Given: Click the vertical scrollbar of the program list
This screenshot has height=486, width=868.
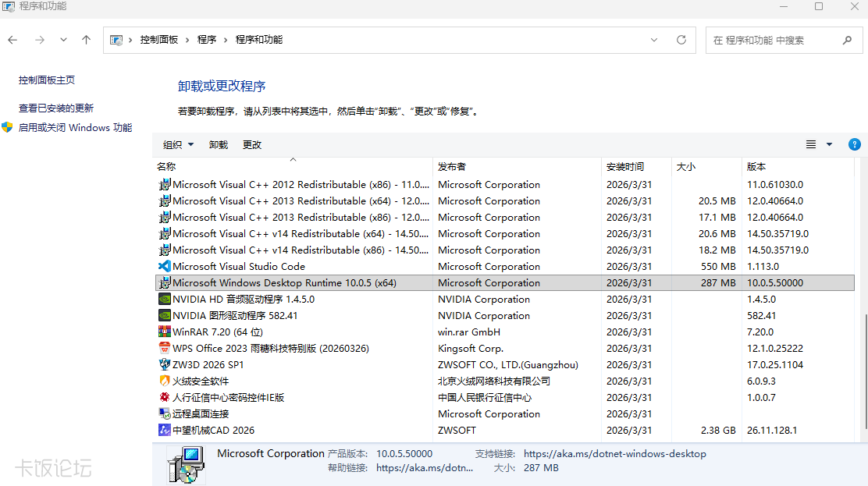Looking at the screenshot, I should (x=865, y=372).
